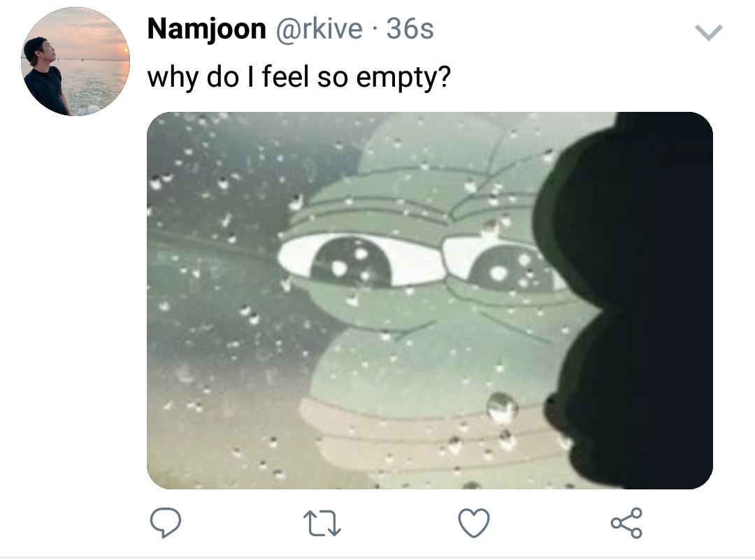Toggle retweet on the empty-feeling tweet
This screenshot has width=755, height=560.
point(322,524)
